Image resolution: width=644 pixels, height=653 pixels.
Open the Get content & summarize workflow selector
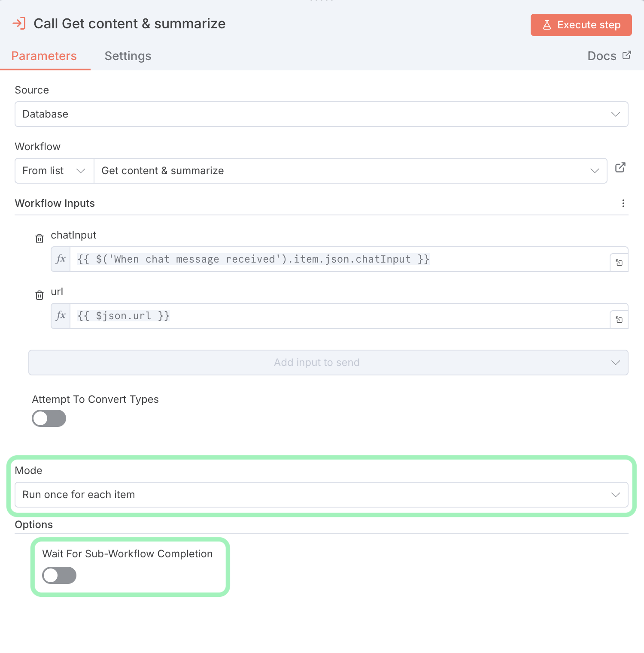(350, 171)
